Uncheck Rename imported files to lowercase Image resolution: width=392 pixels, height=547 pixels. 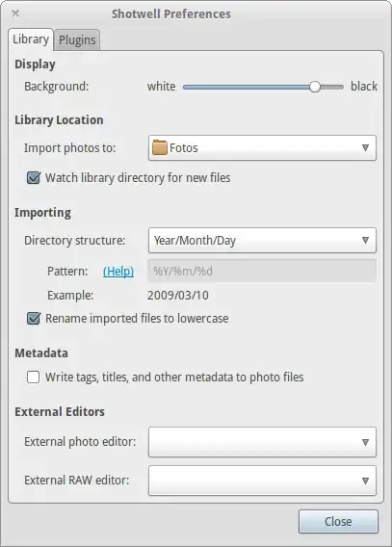(x=34, y=318)
